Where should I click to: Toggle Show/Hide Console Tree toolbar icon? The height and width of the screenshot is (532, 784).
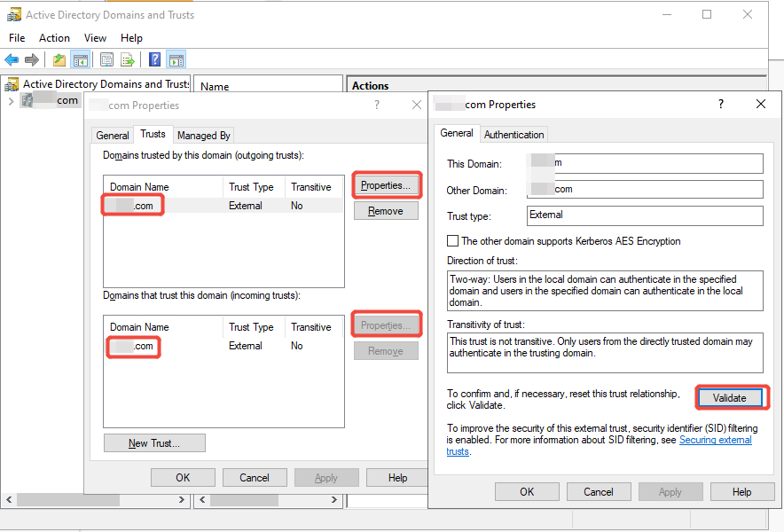coord(80,60)
